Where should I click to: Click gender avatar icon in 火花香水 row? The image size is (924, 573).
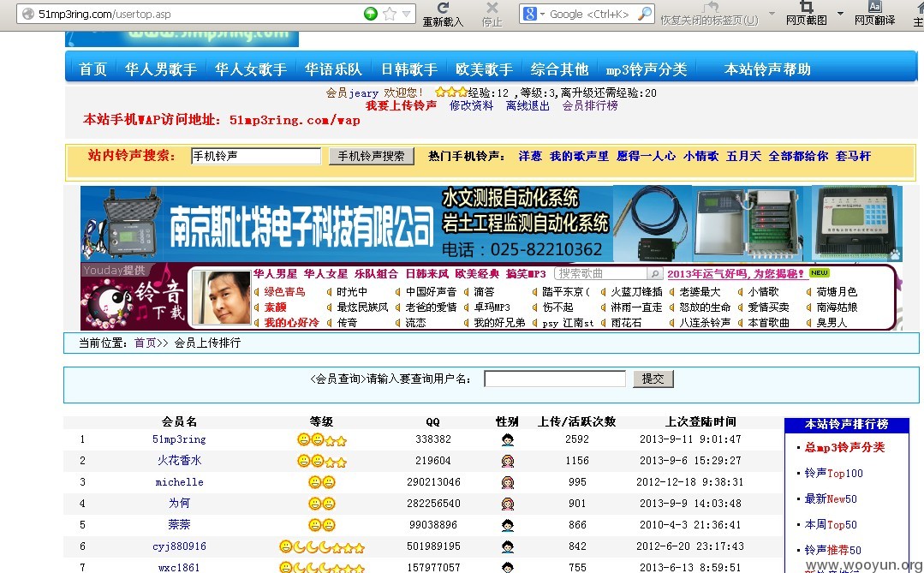[507, 461]
